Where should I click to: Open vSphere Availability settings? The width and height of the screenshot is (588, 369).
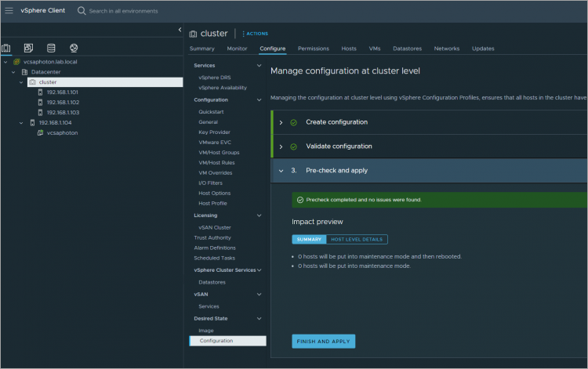(223, 88)
